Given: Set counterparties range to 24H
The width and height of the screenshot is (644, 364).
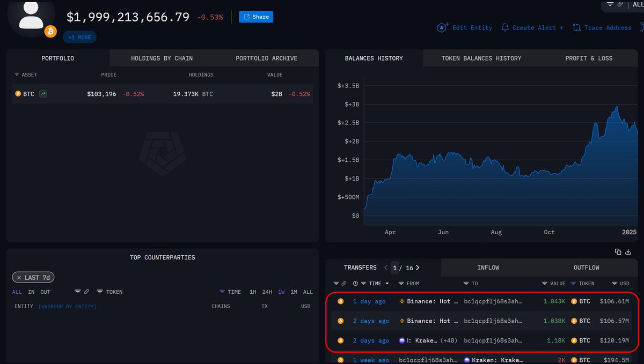Looking at the screenshot, I should pyautogui.click(x=267, y=292).
